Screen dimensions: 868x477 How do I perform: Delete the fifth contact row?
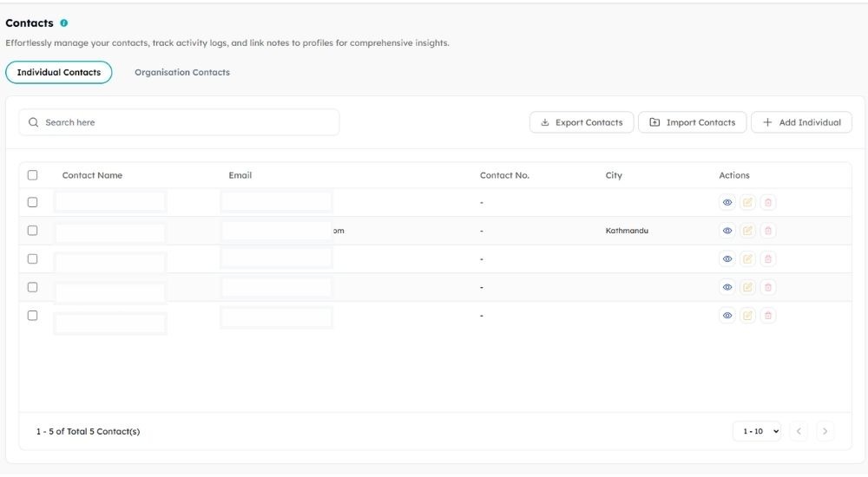click(768, 316)
